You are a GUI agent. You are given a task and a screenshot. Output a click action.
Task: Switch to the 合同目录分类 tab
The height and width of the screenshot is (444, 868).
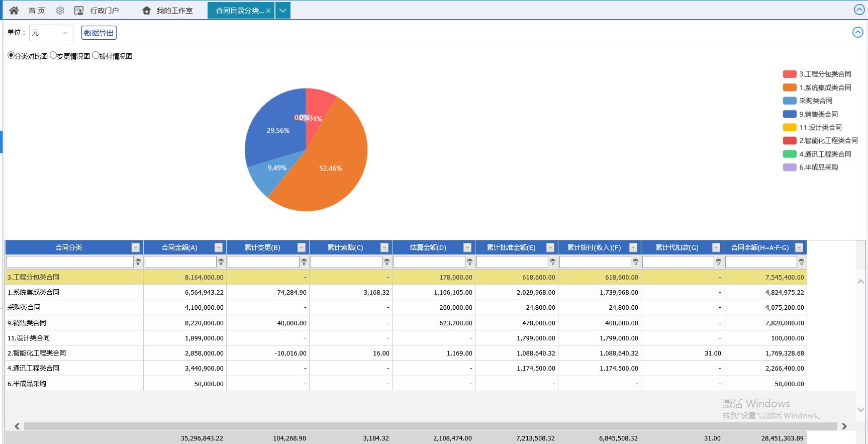(239, 11)
